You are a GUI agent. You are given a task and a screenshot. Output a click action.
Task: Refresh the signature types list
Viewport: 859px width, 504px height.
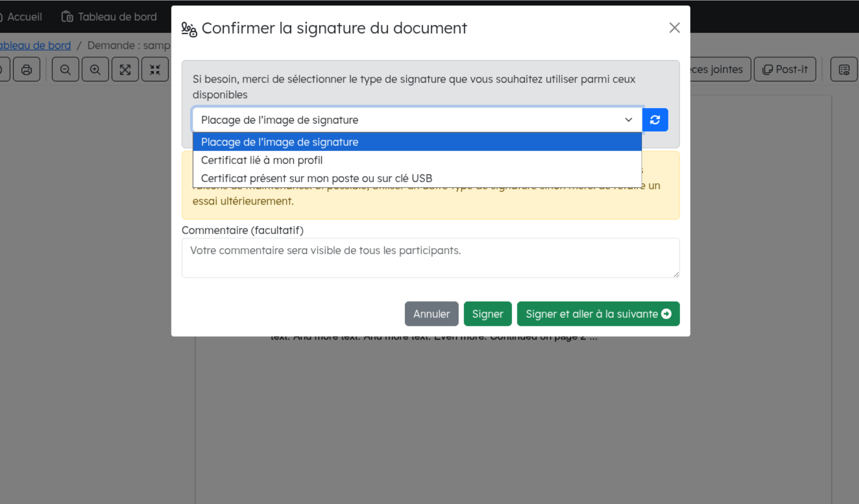pyautogui.click(x=655, y=120)
